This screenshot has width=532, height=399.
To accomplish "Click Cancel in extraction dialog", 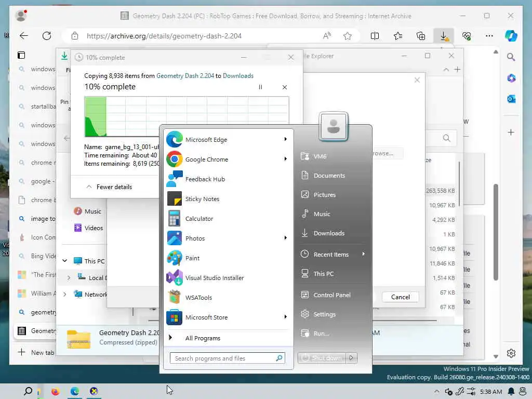I will point(400,297).
